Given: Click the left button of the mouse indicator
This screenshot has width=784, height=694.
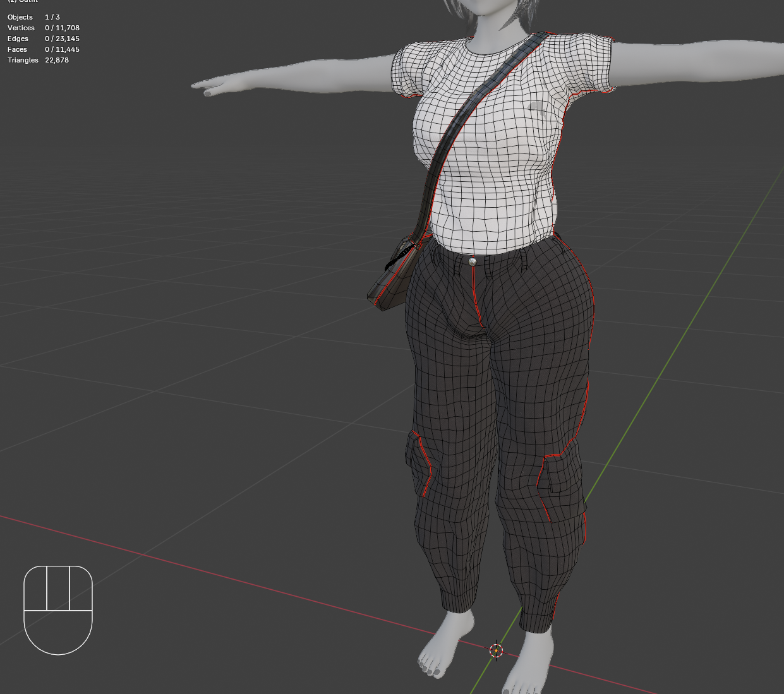Looking at the screenshot, I should tap(35, 588).
